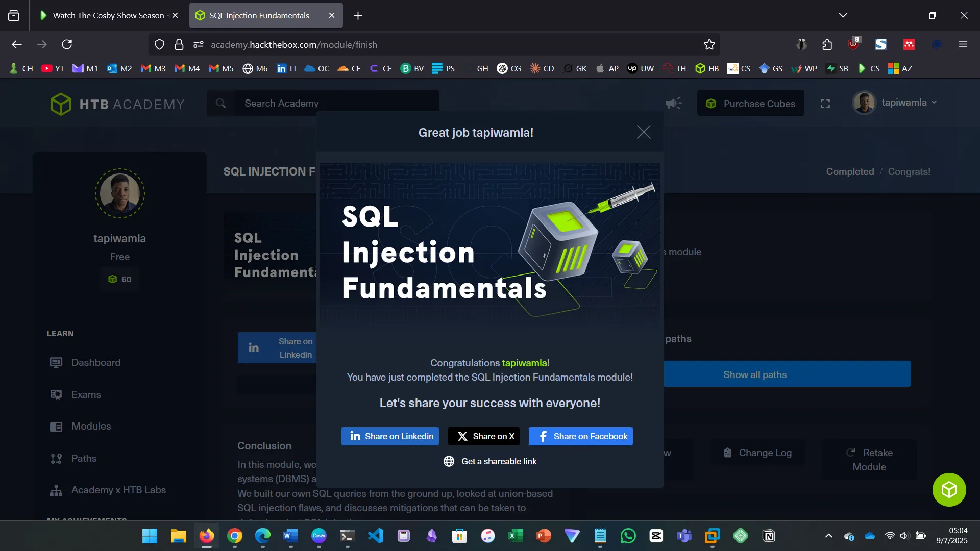
Task: Toggle fullscreen mode icon in header
Action: tap(825, 104)
